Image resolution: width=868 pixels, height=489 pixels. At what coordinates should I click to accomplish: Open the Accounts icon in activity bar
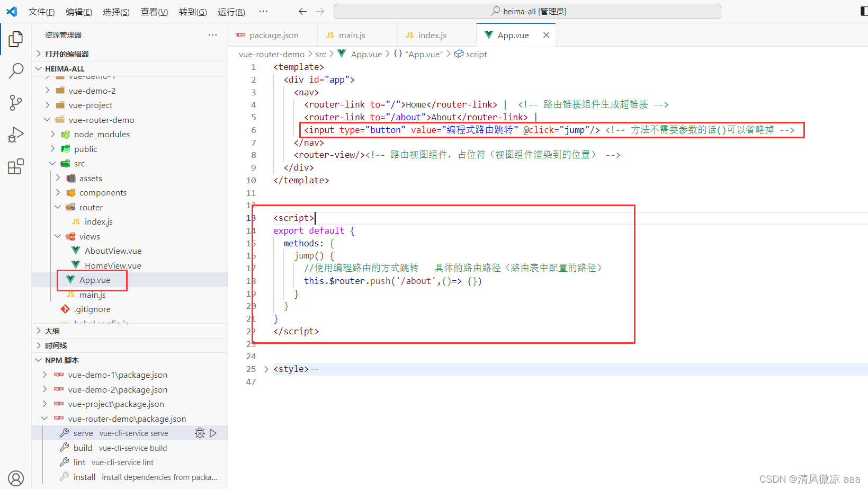pyautogui.click(x=16, y=478)
